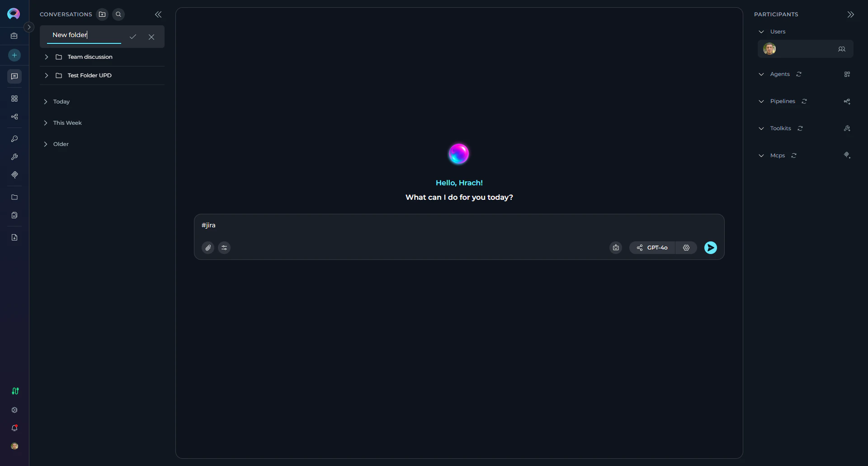The image size is (868, 466).
Task: Confirm the New folder name with checkmark
Action: click(x=132, y=37)
